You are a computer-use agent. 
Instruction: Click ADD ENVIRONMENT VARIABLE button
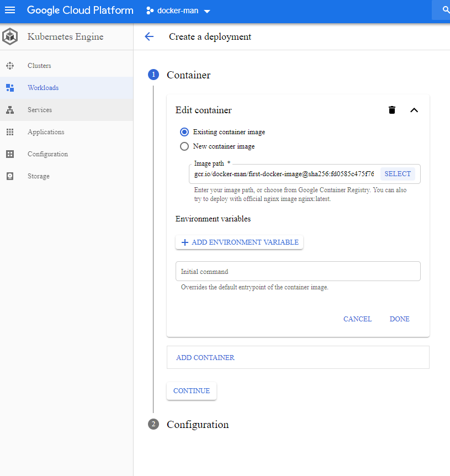(x=240, y=242)
